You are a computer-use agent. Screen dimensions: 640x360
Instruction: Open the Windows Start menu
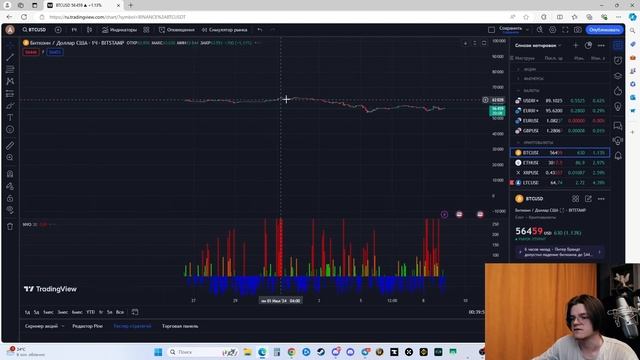click(x=158, y=352)
